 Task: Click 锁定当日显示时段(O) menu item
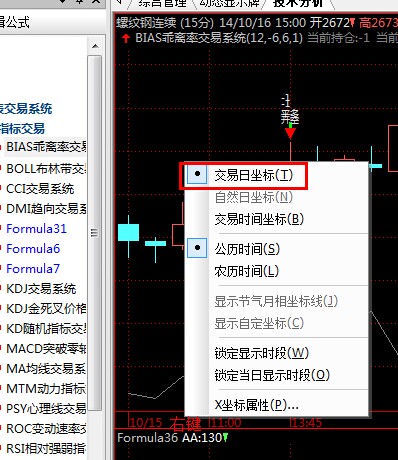point(272,375)
